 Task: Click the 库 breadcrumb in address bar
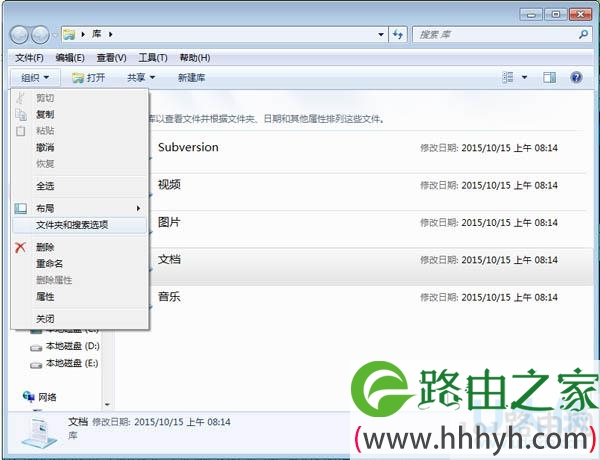click(x=96, y=34)
